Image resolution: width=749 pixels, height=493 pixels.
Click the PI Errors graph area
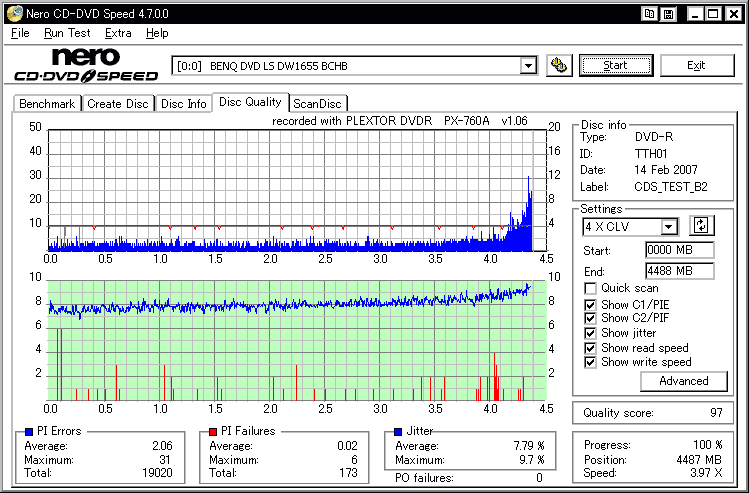point(297,190)
